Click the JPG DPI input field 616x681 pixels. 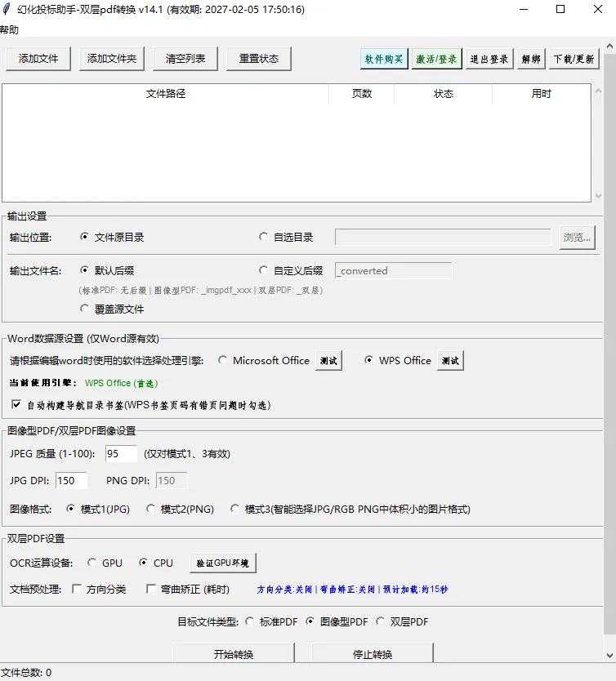(x=71, y=480)
